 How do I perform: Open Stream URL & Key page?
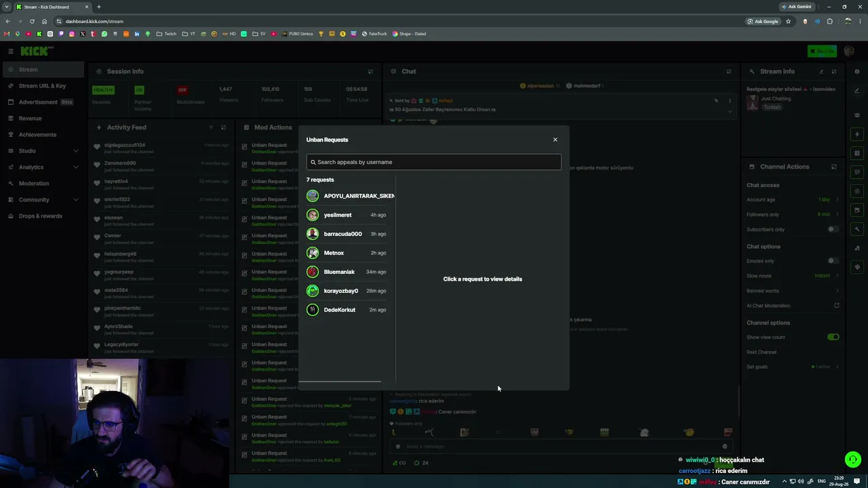[42, 85]
